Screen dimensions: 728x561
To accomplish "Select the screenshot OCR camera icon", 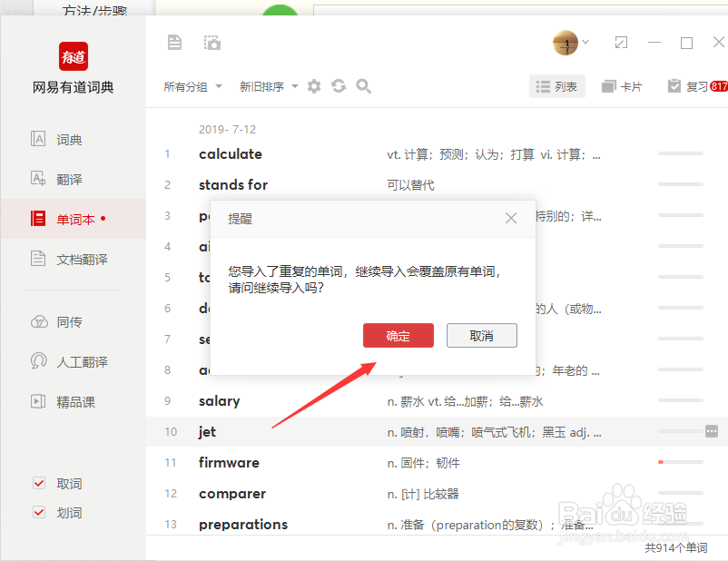I will pos(212,42).
